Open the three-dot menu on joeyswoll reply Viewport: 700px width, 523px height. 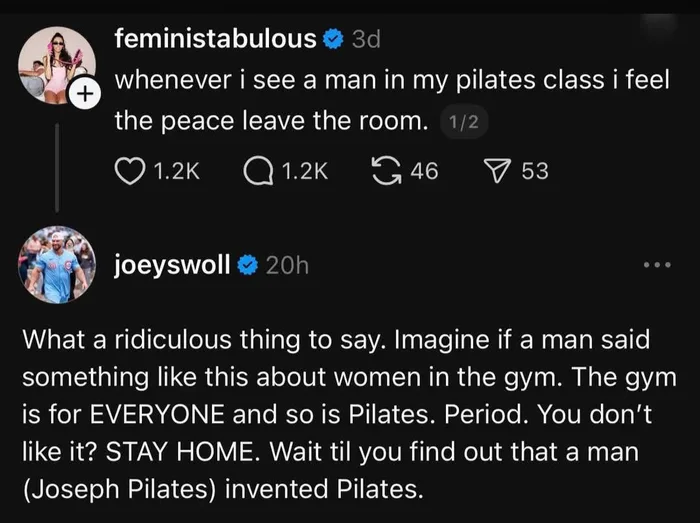tap(657, 265)
